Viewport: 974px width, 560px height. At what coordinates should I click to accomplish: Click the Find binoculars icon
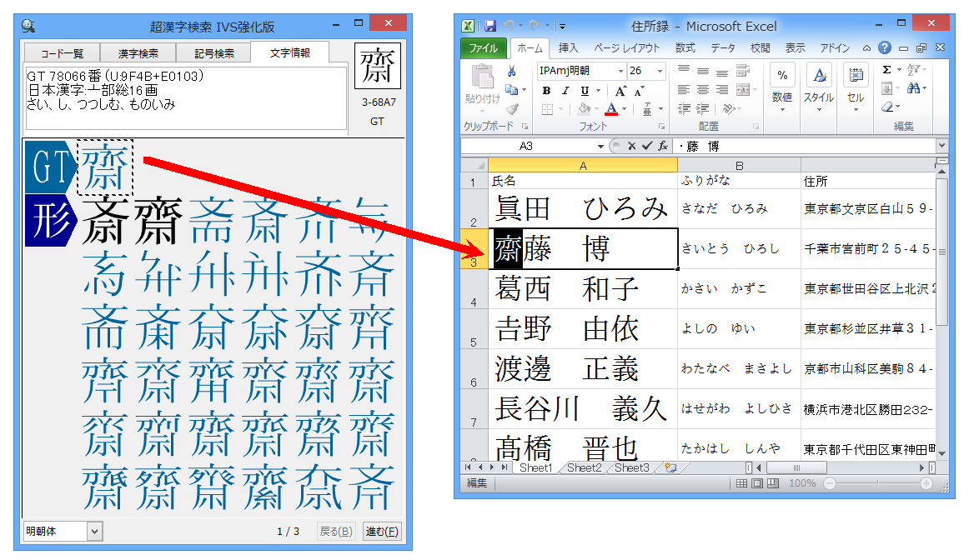click(x=914, y=88)
